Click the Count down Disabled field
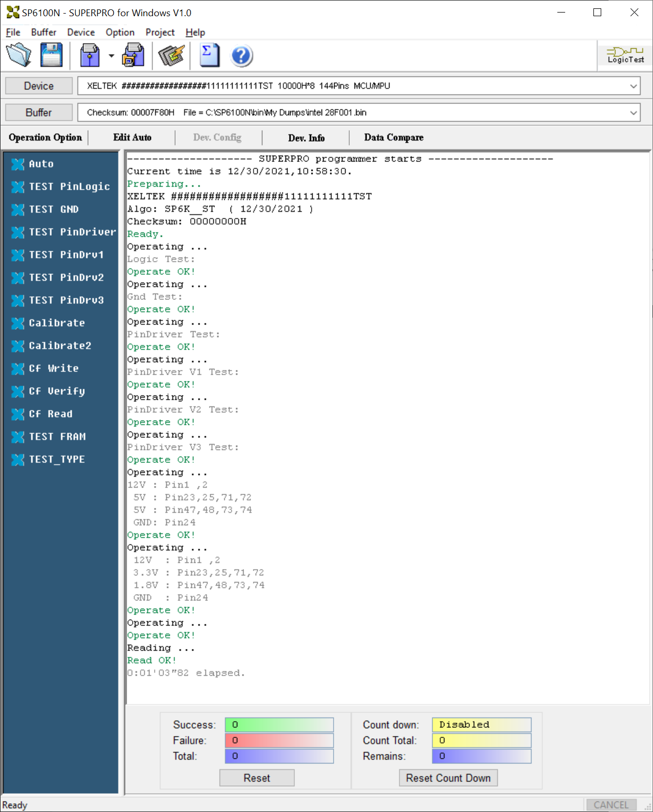The width and height of the screenshot is (653, 812). tap(482, 725)
